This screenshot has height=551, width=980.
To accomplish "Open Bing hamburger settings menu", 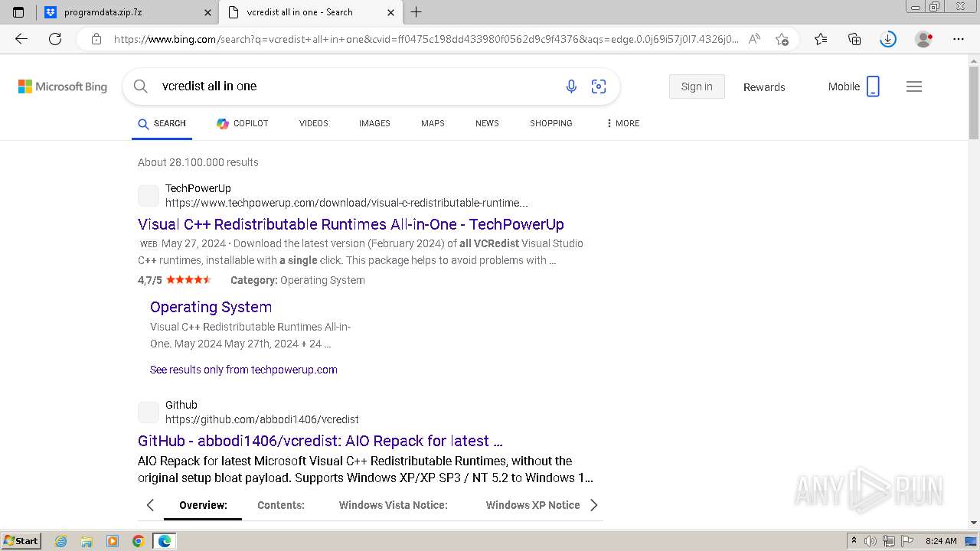I will click(914, 86).
